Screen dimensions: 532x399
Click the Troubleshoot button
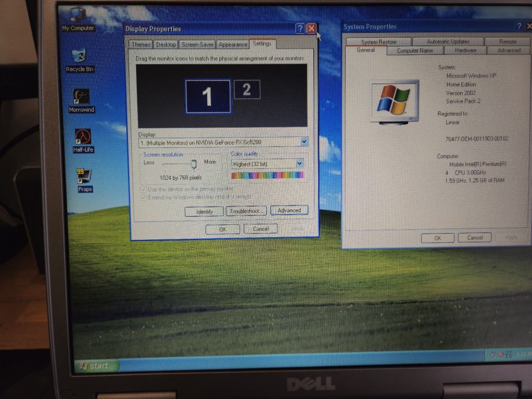coord(246,211)
